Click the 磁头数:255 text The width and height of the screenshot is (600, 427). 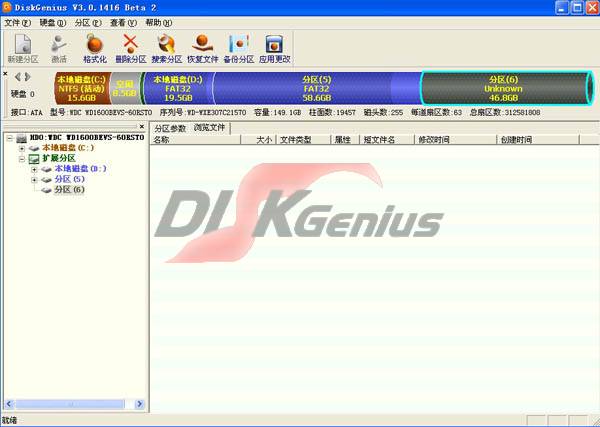383,112
